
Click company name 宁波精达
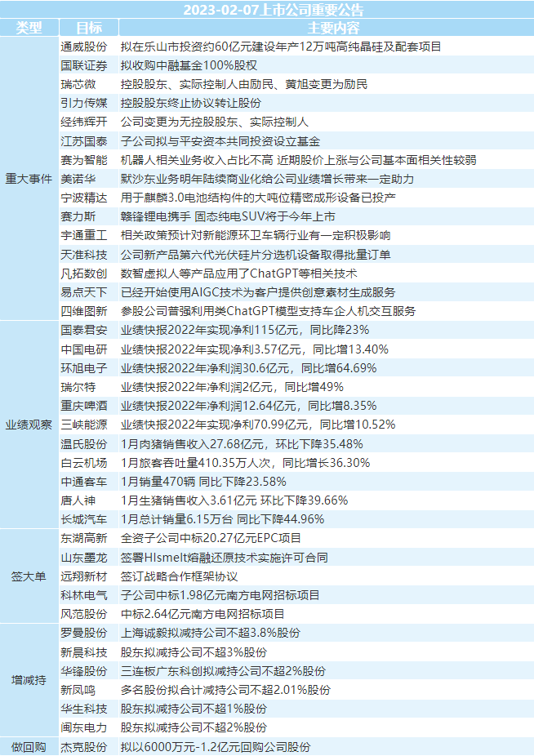[x=84, y=198]
